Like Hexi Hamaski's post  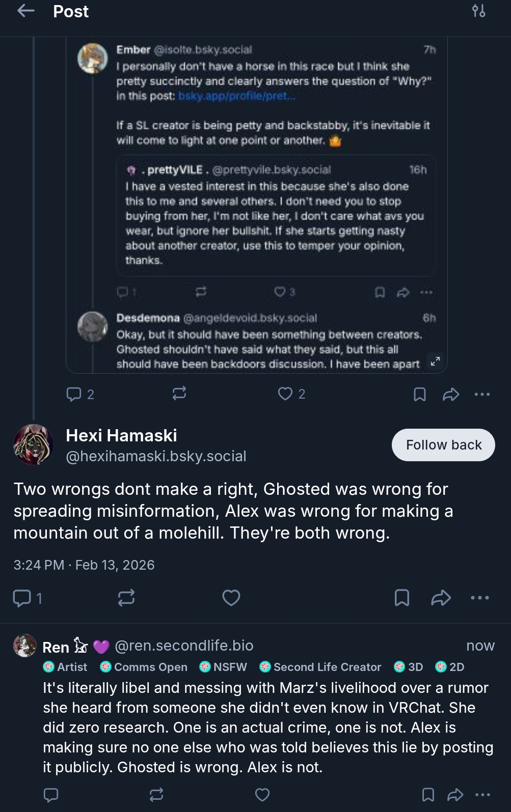(x=231, y=598)
